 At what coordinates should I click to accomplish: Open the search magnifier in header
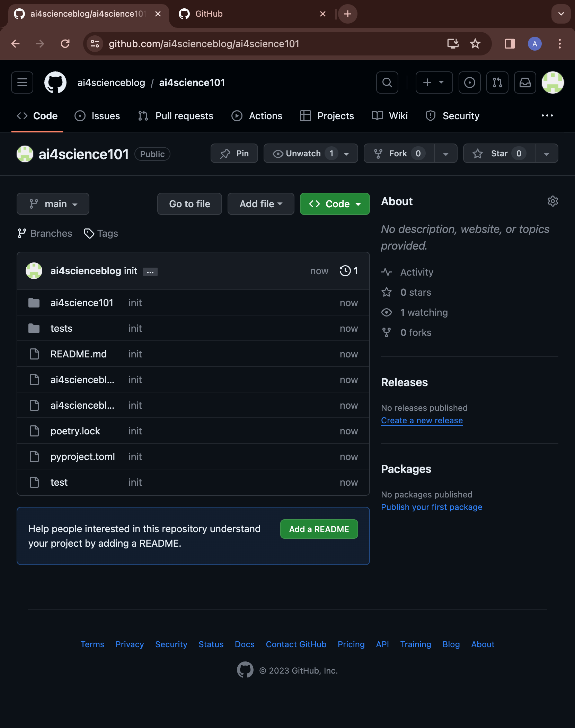(x=387, y=83)
